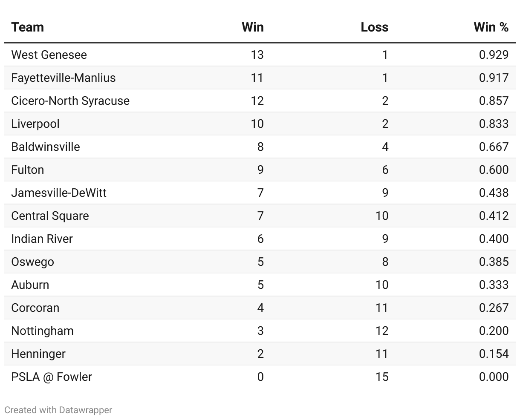Click the Indian River row label
The height and width of the screenshot is (420, 520).
click(42, 239)
